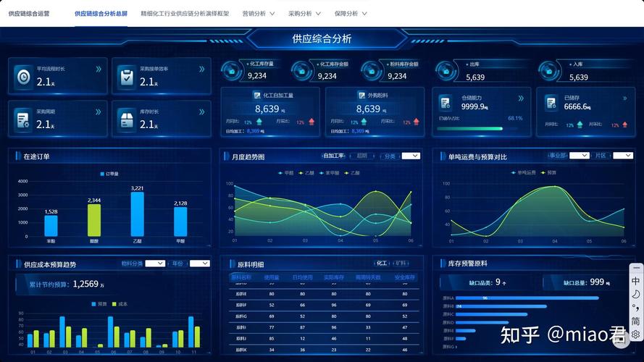
Task: Expand 采购接单效率 card double chevron
Action: coord(201,70)
